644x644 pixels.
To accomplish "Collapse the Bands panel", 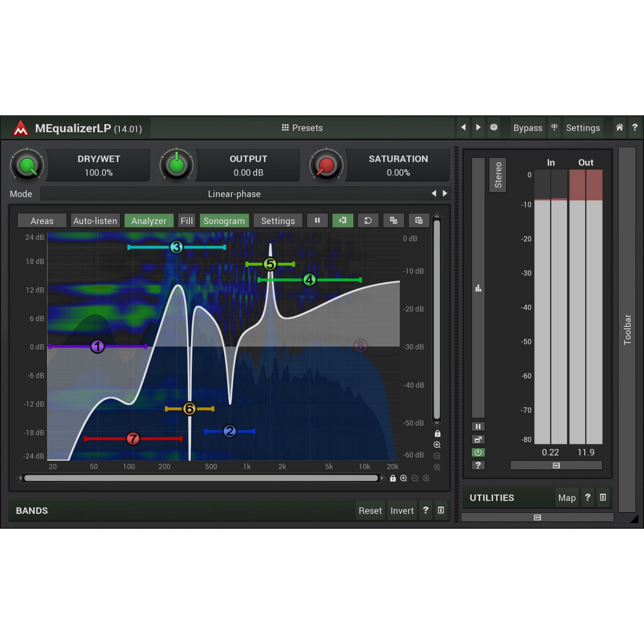I will (x=441, y=510).
